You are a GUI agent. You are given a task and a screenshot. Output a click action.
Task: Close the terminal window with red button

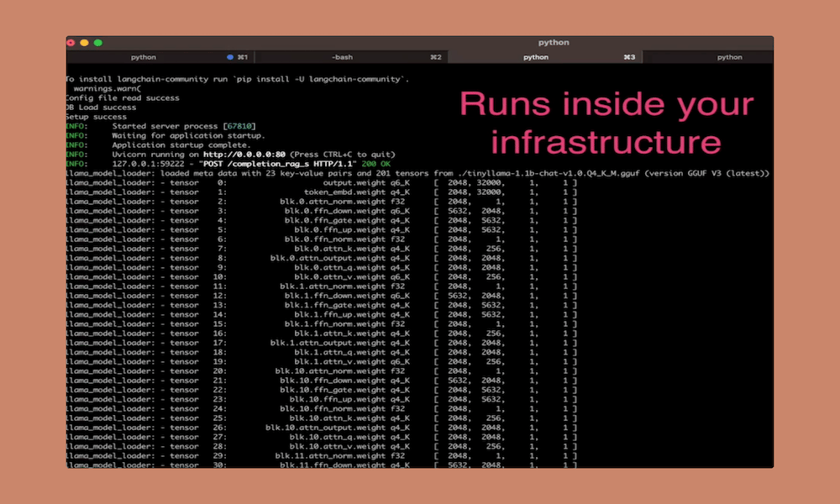pyautogui.click(x=71, y=42)
